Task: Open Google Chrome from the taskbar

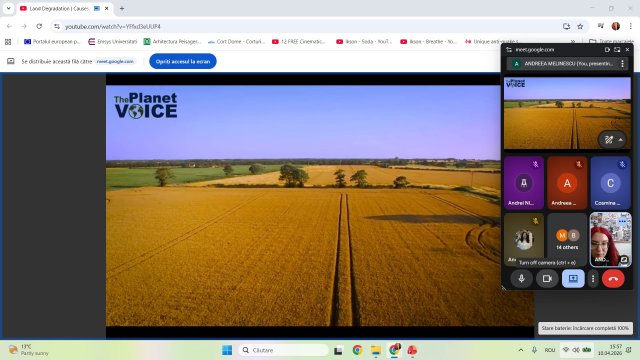Action: (357, 350)
